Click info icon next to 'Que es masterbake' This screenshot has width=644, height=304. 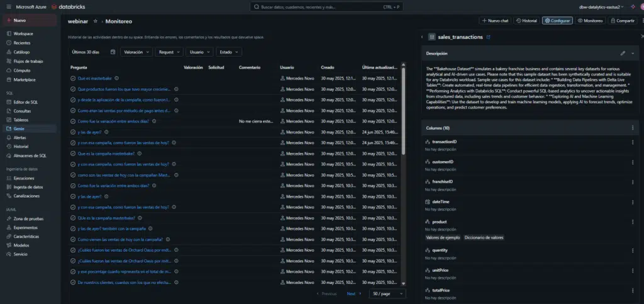click(x=116, y=79)
